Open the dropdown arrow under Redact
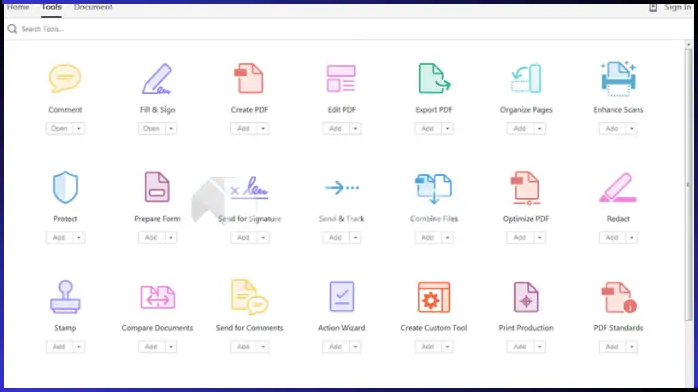 click(632, 238)
